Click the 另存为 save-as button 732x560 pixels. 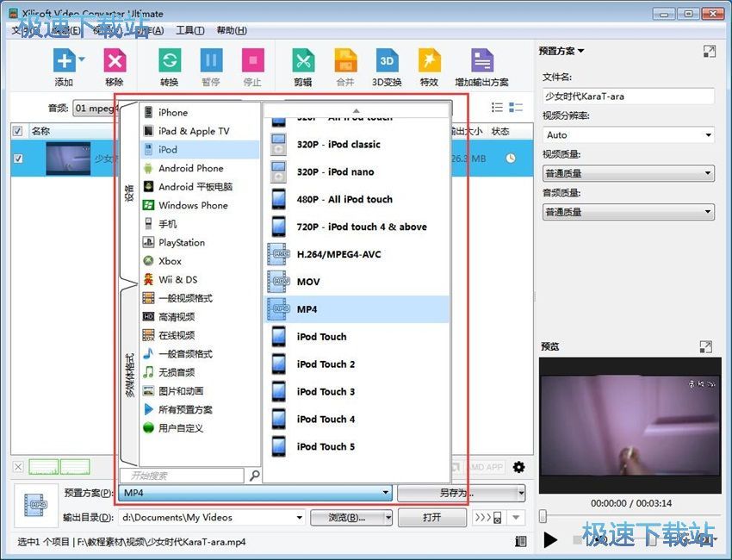(x=457, y=493)
